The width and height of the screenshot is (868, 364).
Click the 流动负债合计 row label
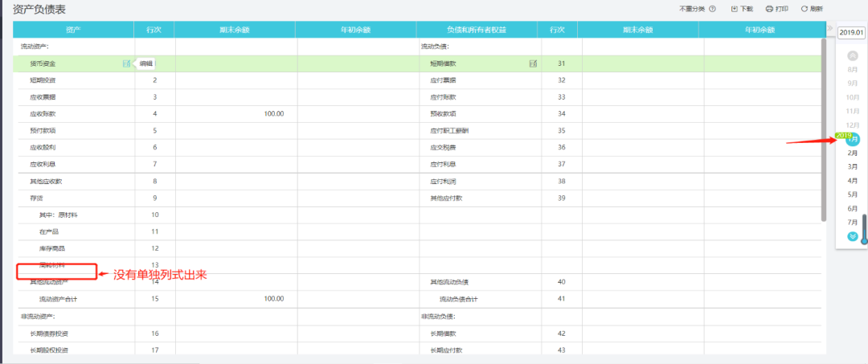[x=459, y=299]
